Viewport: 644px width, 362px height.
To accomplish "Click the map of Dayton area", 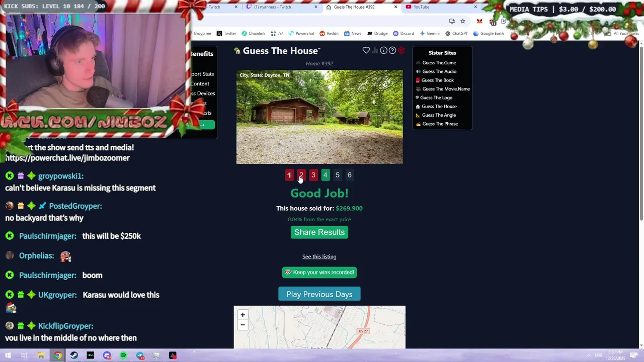I will [319, 327].
